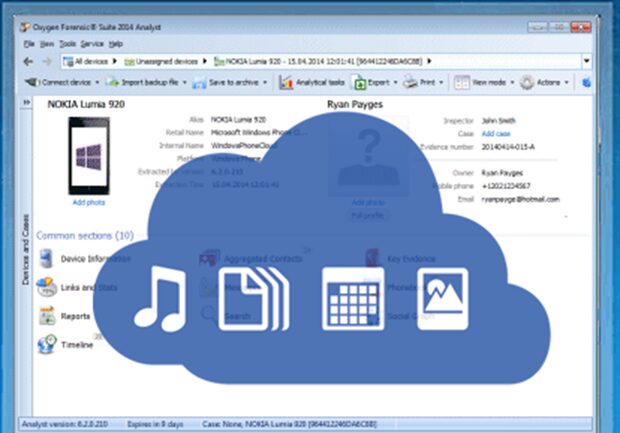Screen dimensions: 620x433
Task: Open Print dropdown arrow
Action: pyautogui.click(x=441, y=83)
